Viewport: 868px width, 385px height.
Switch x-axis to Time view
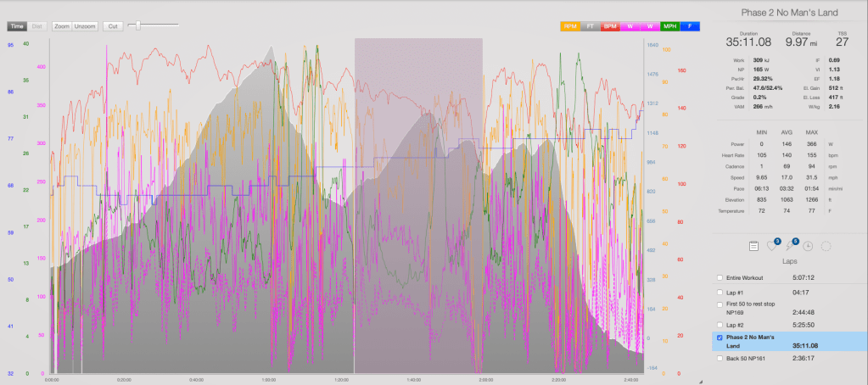coord(18,26)
